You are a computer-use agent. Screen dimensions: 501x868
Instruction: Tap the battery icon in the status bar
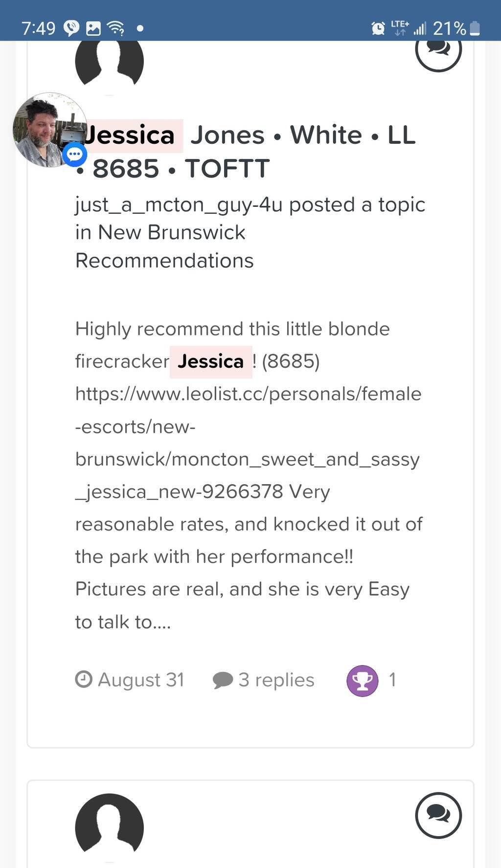point(475,28)
